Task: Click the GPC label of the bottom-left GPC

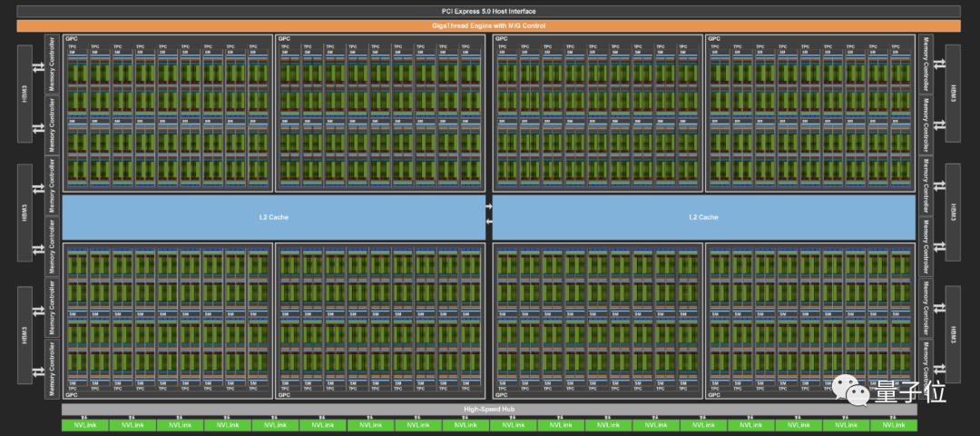Action: pyautogui.click(x=71, y=395)
